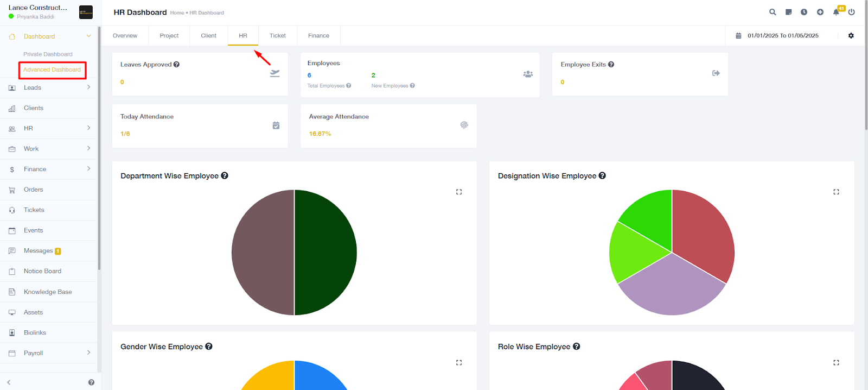Open Advanced Dashboard link
This screenshot has height=390, width=868.
pos(52,70)
